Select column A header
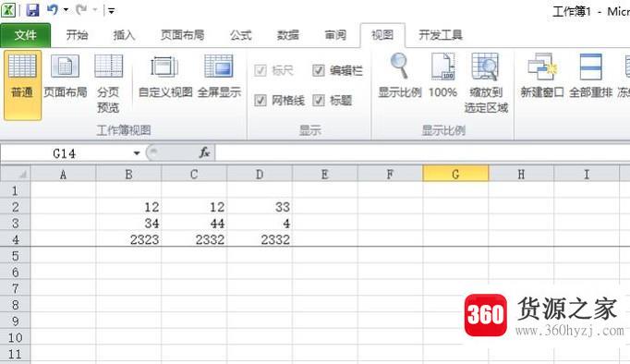Screen dimensions: 630x364 click(x=63, y=174)
